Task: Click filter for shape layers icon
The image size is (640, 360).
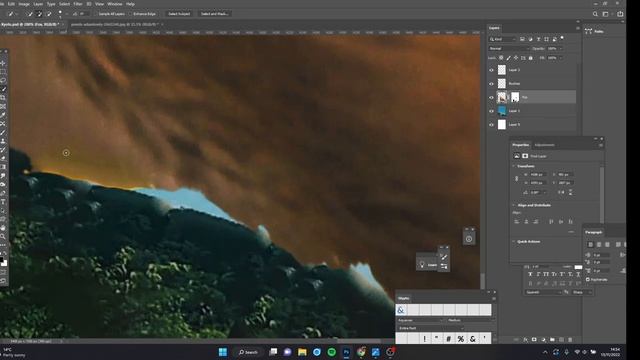Action: tap(546, 39)
